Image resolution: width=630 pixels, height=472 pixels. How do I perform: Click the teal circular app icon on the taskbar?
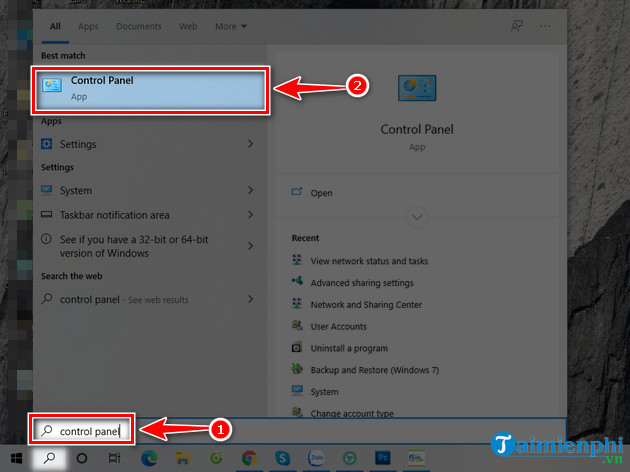pos(350,458)
